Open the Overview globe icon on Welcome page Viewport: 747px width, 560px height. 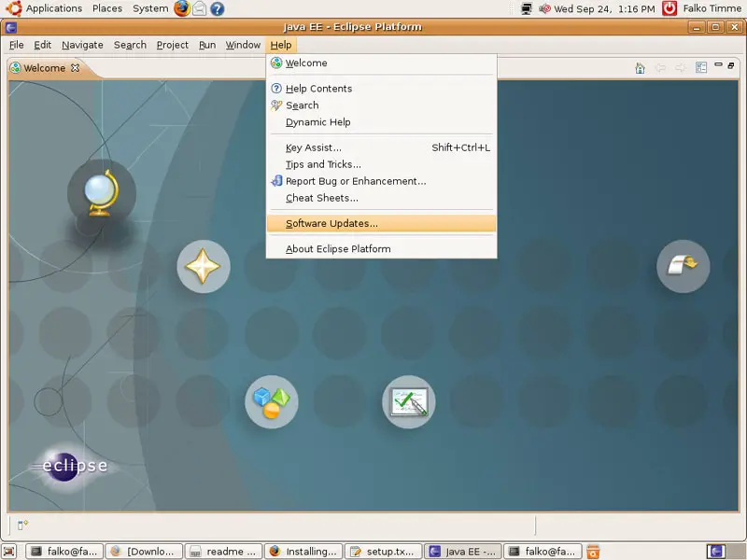[102, 192]
